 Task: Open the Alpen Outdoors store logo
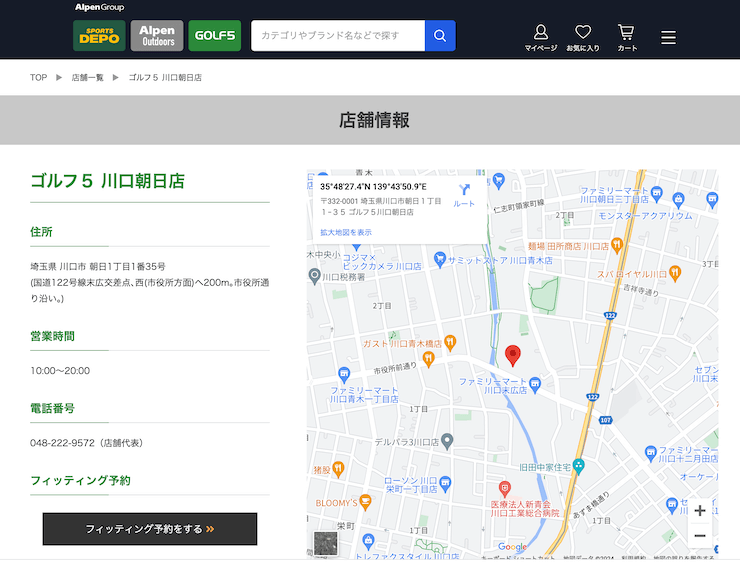[157, 36]
